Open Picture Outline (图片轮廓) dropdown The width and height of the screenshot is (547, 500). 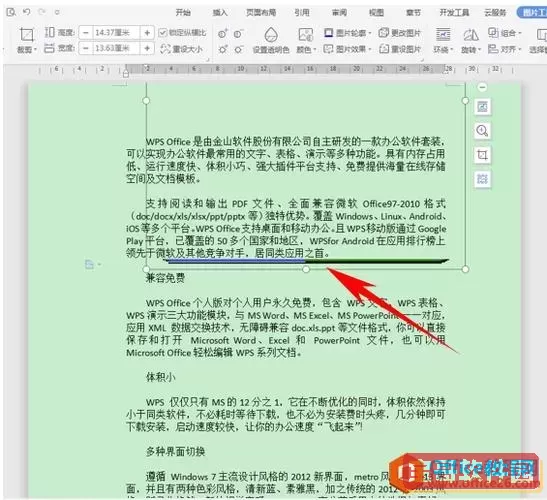347,33
